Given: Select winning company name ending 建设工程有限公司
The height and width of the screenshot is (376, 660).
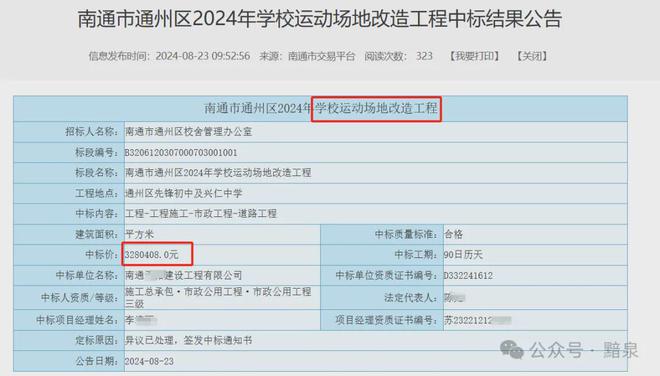Looking at the screenshot, I should 203,275.
